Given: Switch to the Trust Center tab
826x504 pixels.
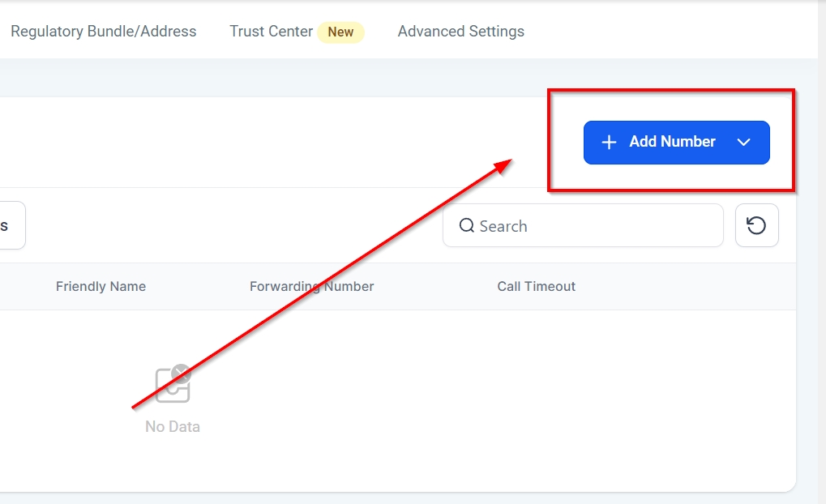Looking at the screenshot, I should 271,32.
